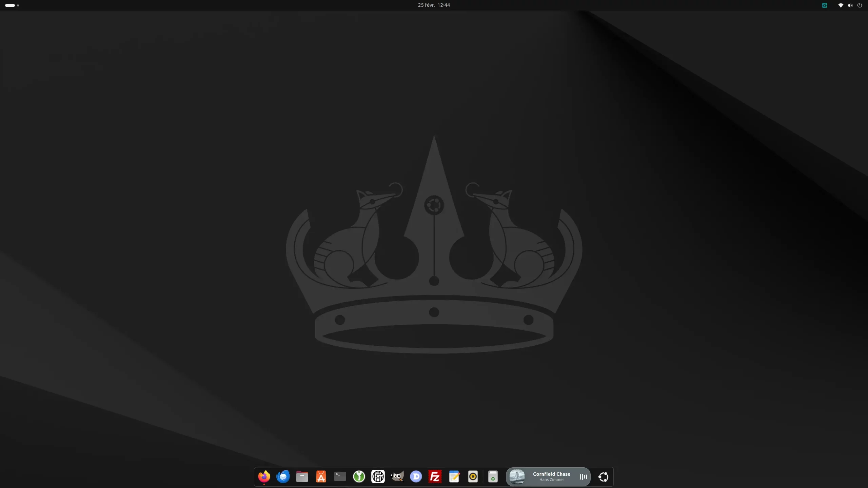Open Rhythmbox music player
Viewport: 868px width, 488px height.
click(x=473, y=477)
